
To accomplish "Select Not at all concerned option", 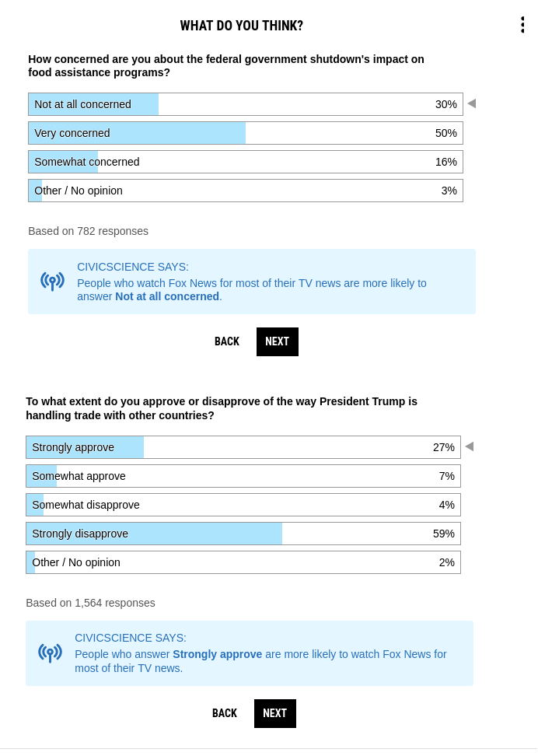I will tap(246, 104).
